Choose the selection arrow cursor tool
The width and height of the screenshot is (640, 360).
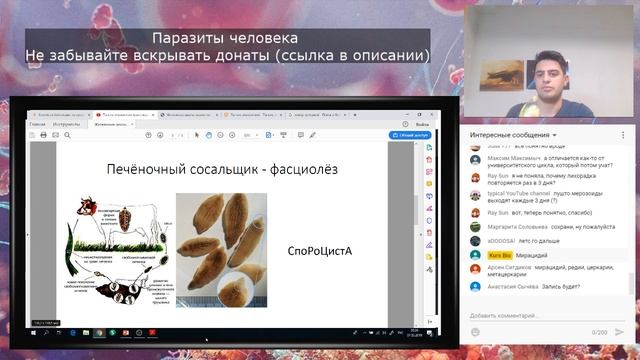[x=197, y=135]
